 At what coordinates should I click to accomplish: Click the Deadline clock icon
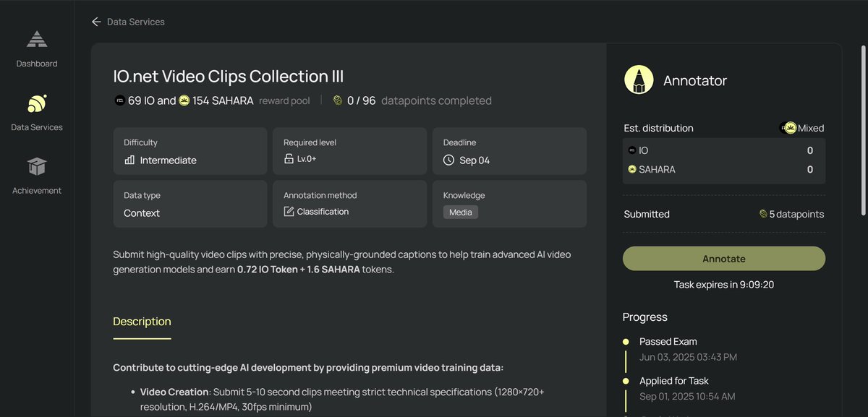[x=448, y=160]
